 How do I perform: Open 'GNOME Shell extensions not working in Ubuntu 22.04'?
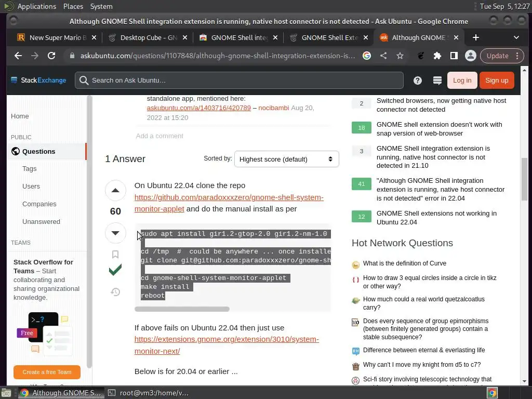point(436,218)
